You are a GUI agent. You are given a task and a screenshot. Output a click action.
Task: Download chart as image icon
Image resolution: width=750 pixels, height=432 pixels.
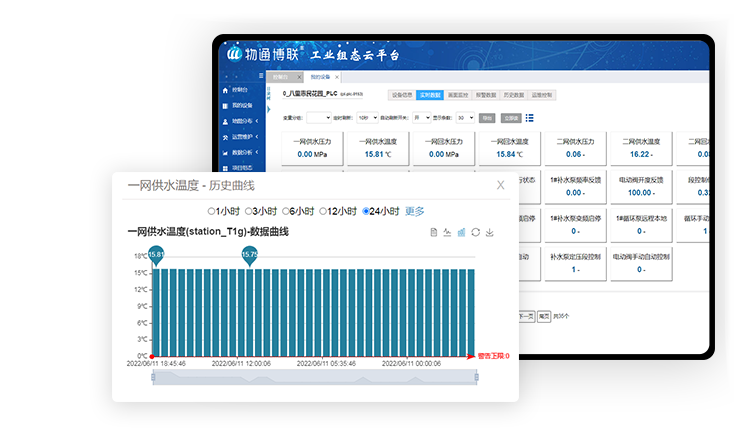coord(489,232)
